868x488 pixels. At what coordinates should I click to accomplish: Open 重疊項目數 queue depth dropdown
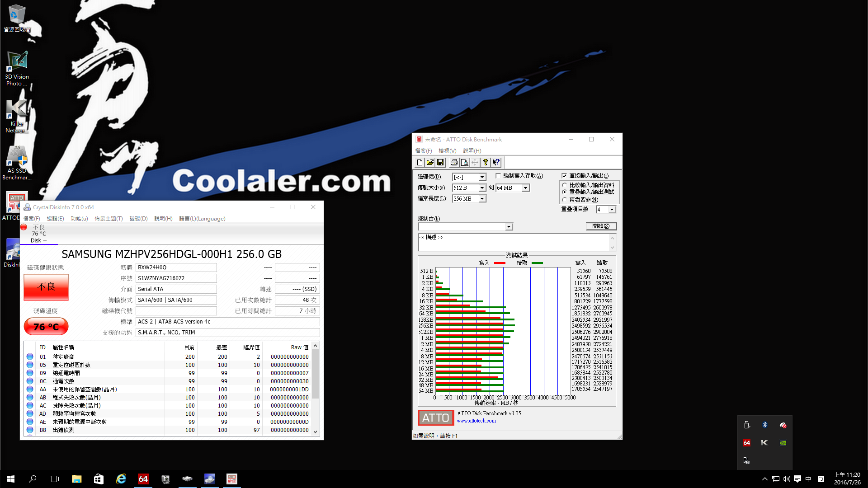pos(612,210)
